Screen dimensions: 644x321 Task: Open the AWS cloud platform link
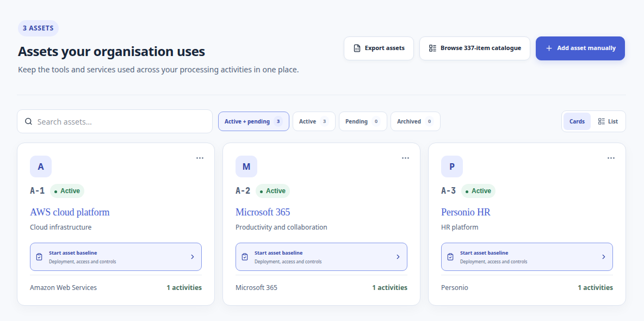[x=70, y=212]
